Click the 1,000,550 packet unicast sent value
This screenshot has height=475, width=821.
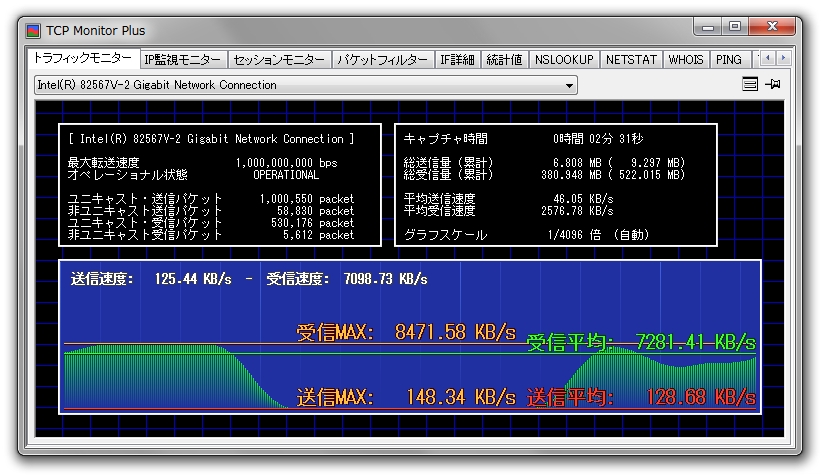(307, 199)
